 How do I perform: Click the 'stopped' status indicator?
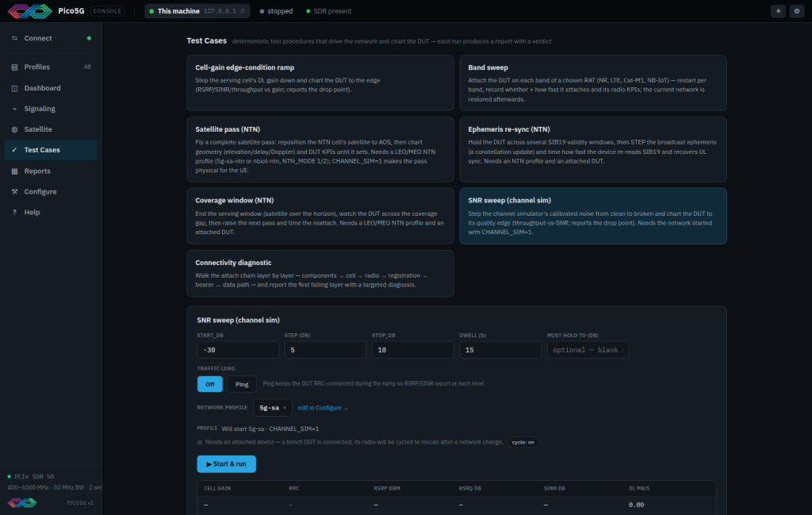click(276, 11)
